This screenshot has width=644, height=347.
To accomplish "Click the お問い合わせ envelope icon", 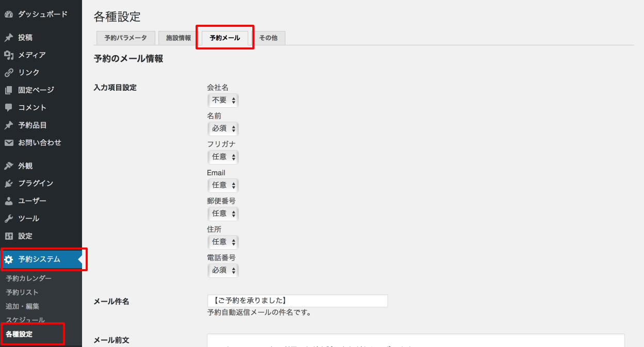I will (8, 143).
